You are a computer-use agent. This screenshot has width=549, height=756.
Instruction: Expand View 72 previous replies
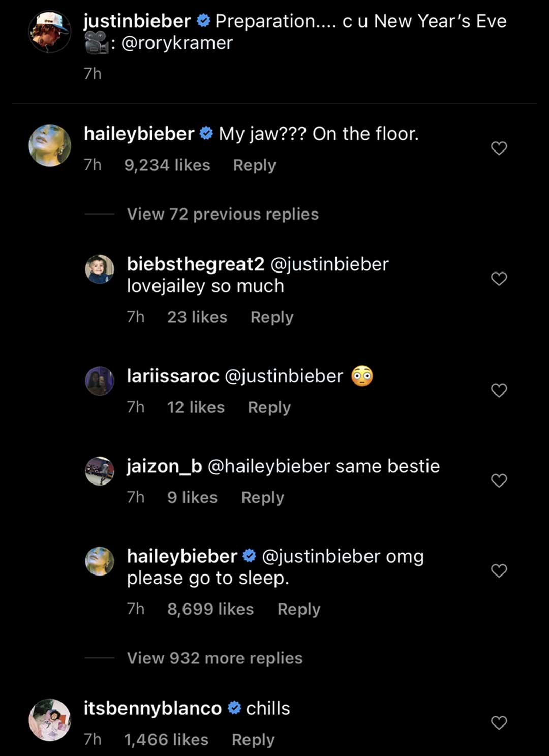click(223, 214)
